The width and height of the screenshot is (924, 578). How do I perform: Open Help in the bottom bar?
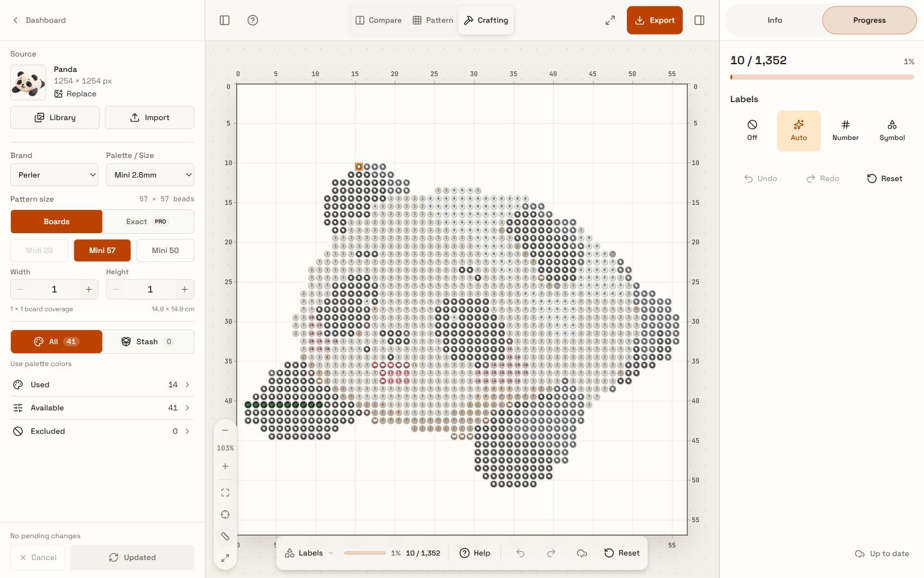coord(475,553)
